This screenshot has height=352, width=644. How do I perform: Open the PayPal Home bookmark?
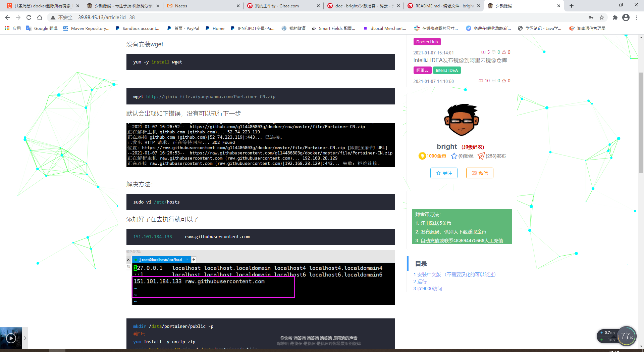pyautogui.click(x=215, y=28)
